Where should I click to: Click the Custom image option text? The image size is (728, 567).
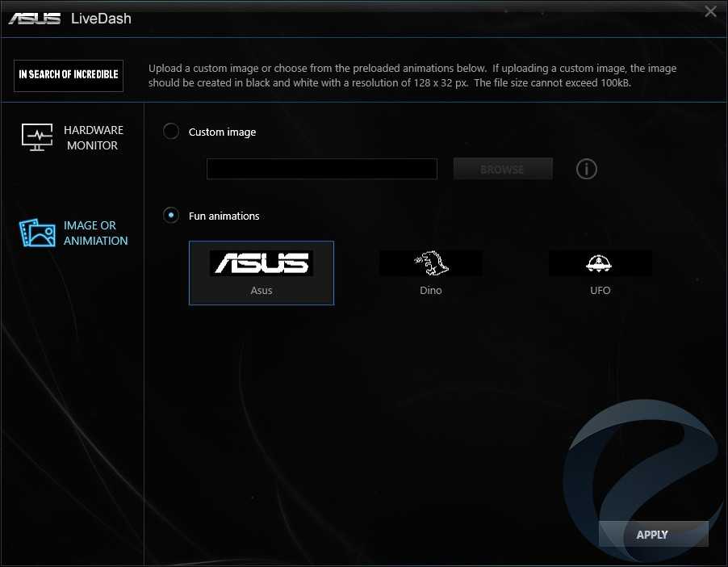pos(222,132)
